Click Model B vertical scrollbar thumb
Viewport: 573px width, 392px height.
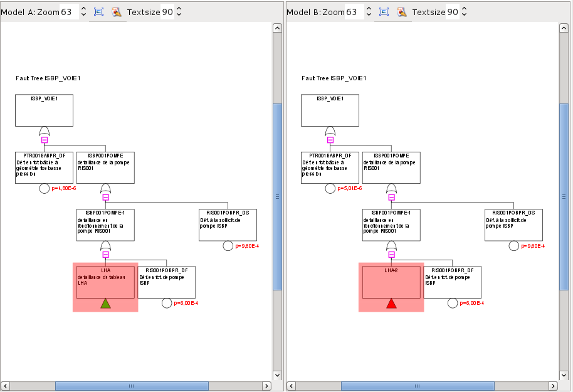[x=564, y=197]
